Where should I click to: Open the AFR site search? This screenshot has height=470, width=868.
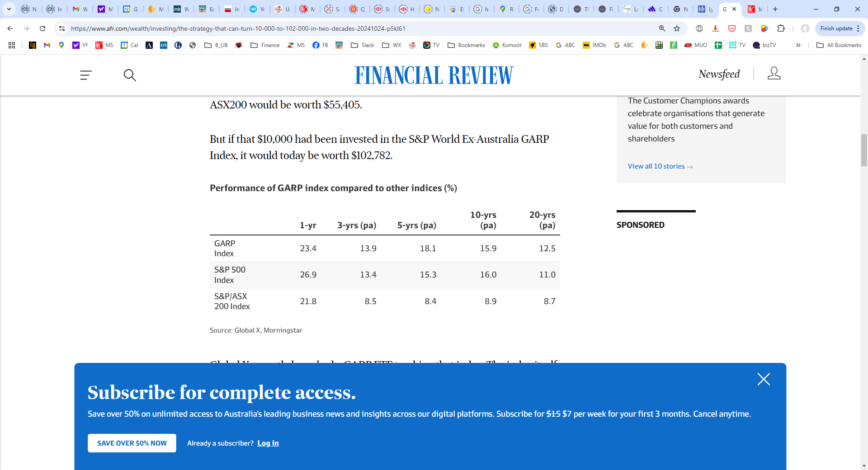coord(130,75)
